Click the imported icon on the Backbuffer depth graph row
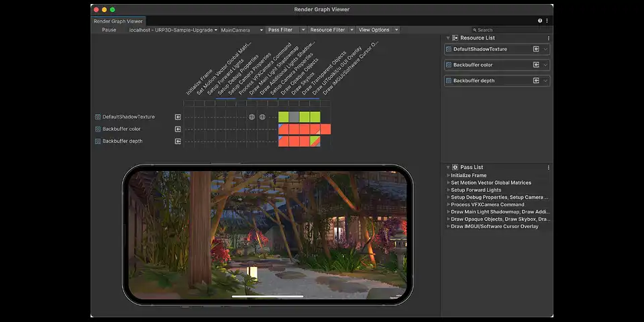Image resolution: width=644 pixels, height=322 pixels. click(x=178, y=141)
